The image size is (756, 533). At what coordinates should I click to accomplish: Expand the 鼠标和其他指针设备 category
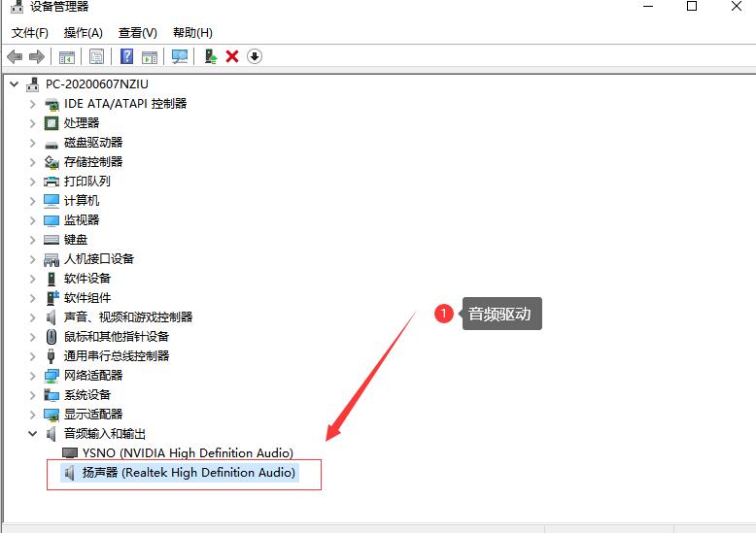coord(32,337)
